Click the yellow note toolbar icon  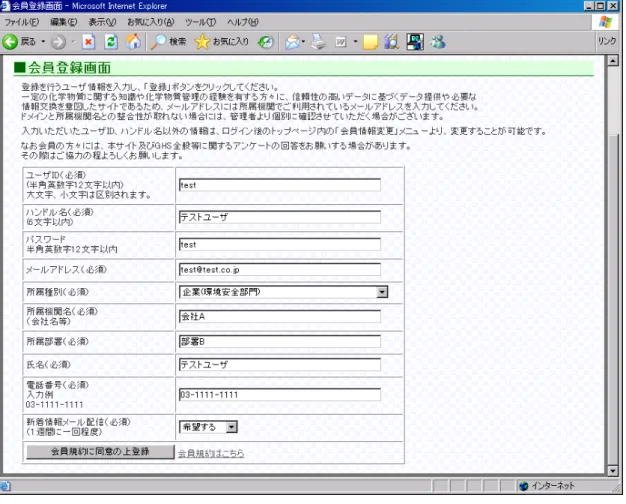point(370,42)
